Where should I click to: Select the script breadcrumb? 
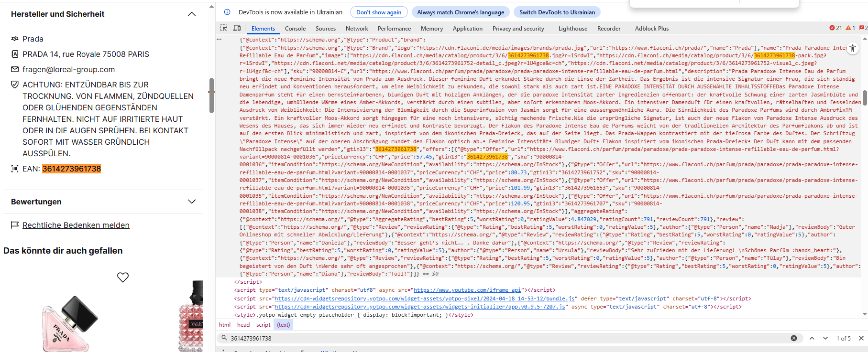[264, 325]
